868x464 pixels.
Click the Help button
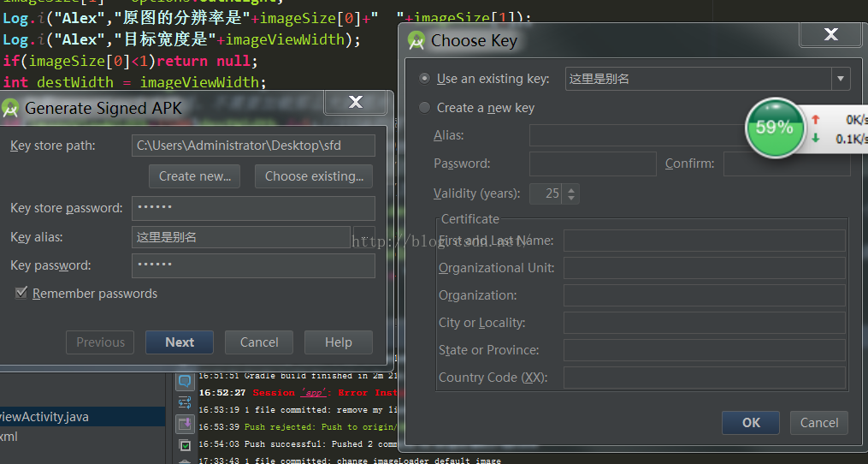(x=339, y=342)
